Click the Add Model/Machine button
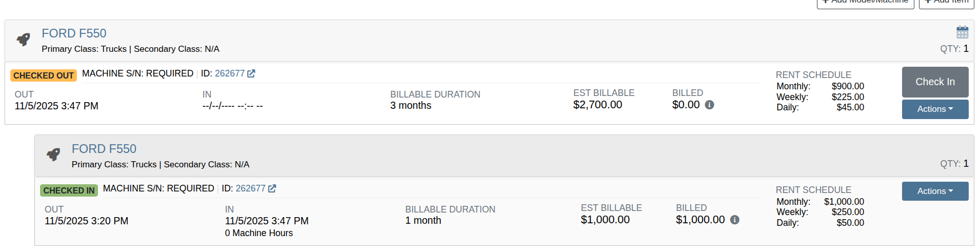This screenshot has width=980, height=251. [865, 3]
